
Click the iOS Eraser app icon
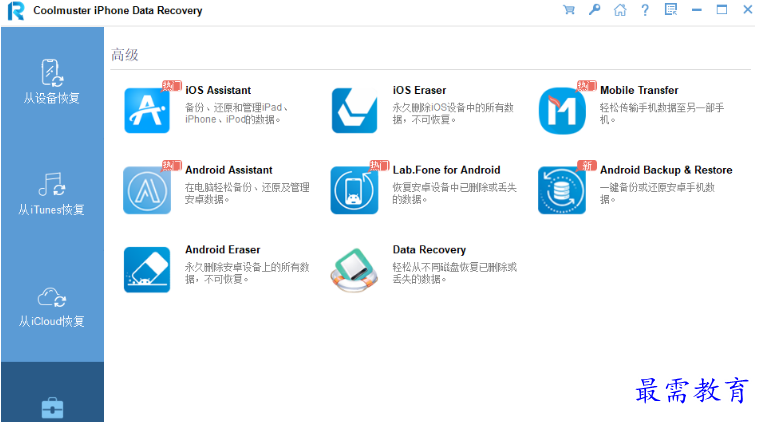click(354, 110)
